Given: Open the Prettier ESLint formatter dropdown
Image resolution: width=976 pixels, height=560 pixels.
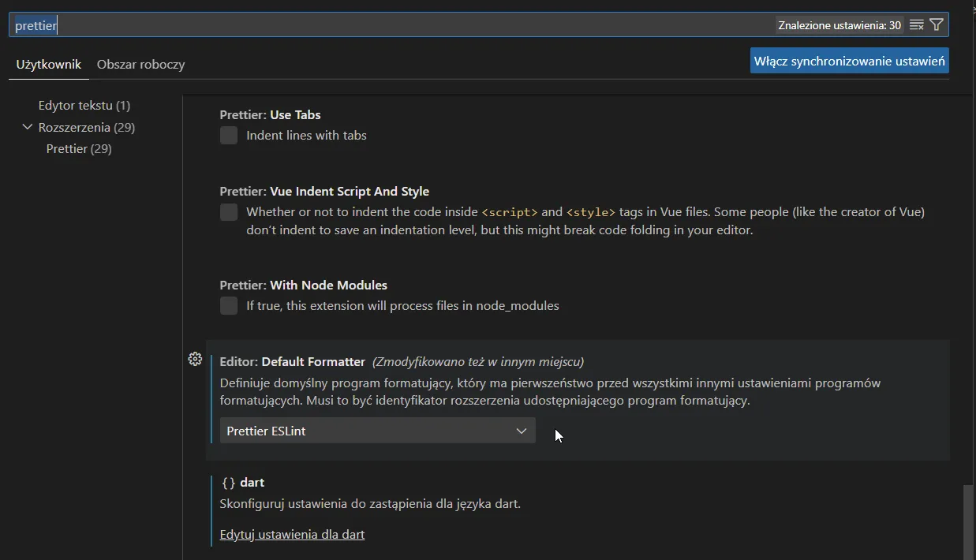Looking at the screenshot, I should 377,431.
